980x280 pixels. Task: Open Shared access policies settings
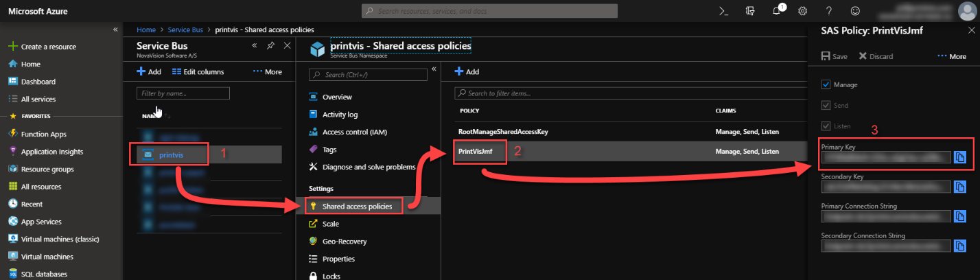tap(356, 206)
